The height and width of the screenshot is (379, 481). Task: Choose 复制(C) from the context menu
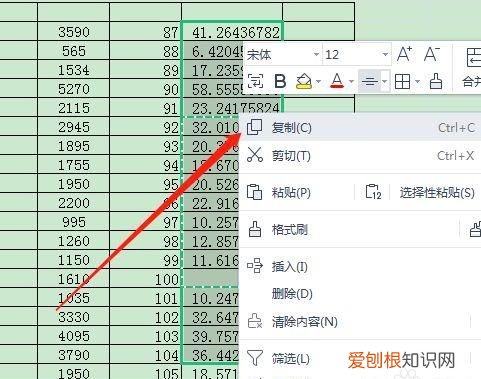click(x=360, y=128)
